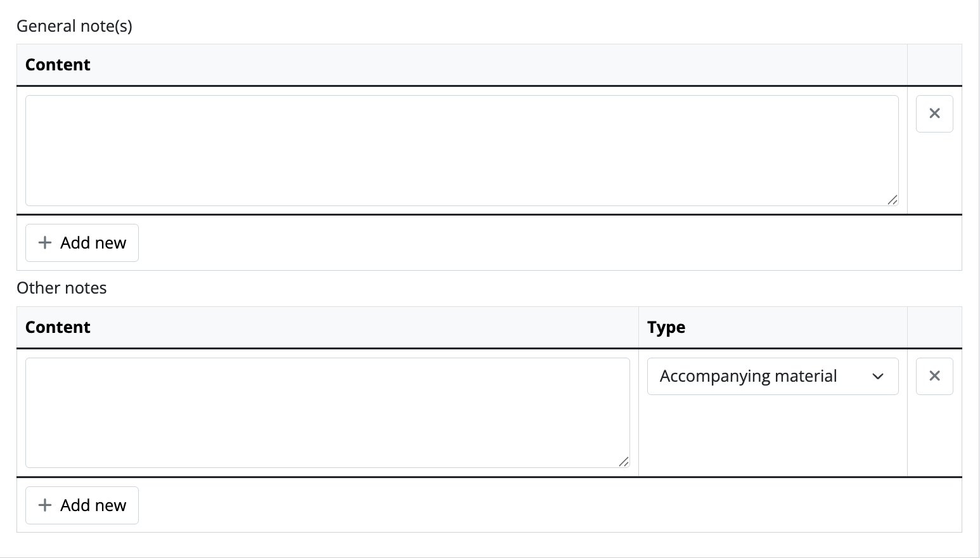Image resolution: width=980 pixels, height=558 pixels.
Task: Click the plus icon under Other notes
Action: (45, 505)
